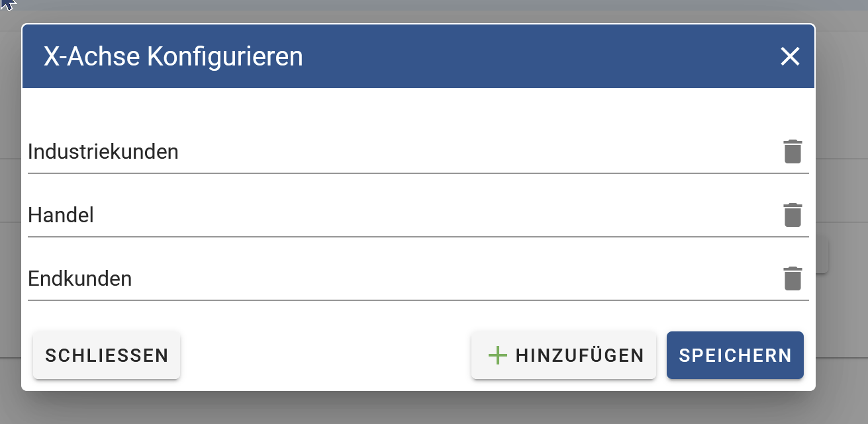Dismiss the dialog via Schliessen button

[107, 355]
